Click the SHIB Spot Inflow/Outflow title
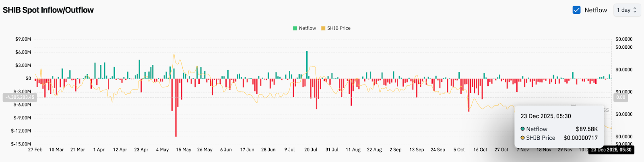Viewport: 644px width, 162px height. [x=48, y=10]
